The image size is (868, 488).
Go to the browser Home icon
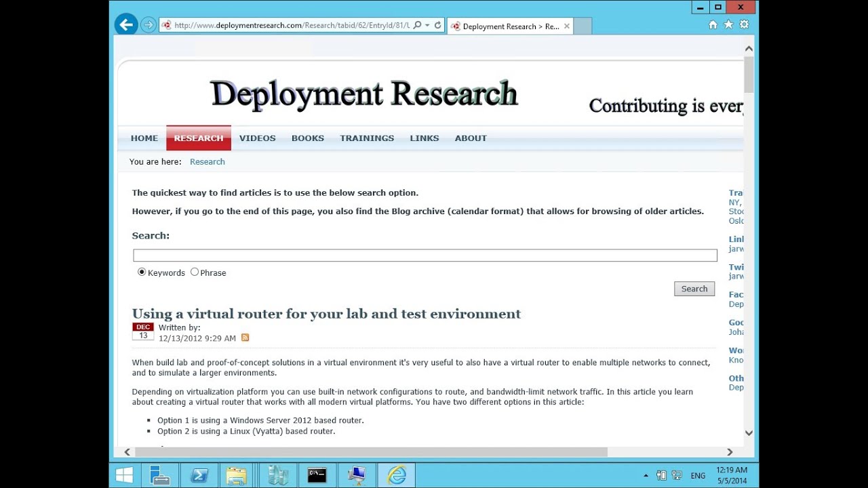[713, 24]
